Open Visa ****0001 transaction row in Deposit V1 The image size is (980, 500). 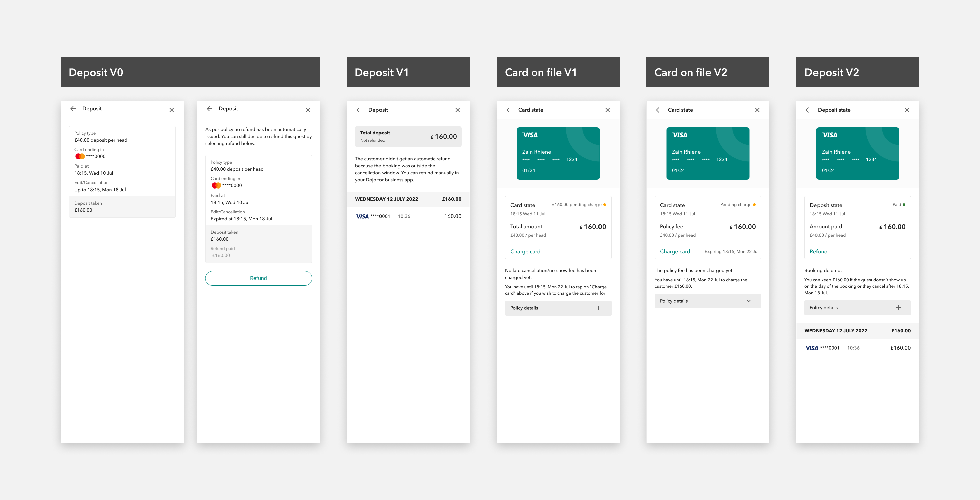click(408, 216)
